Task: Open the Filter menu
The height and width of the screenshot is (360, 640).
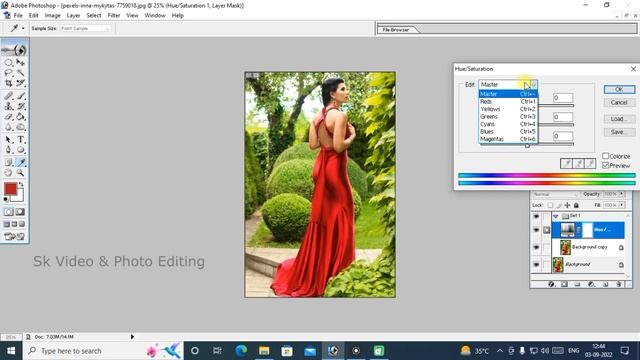Action: [x=113, y=16]
